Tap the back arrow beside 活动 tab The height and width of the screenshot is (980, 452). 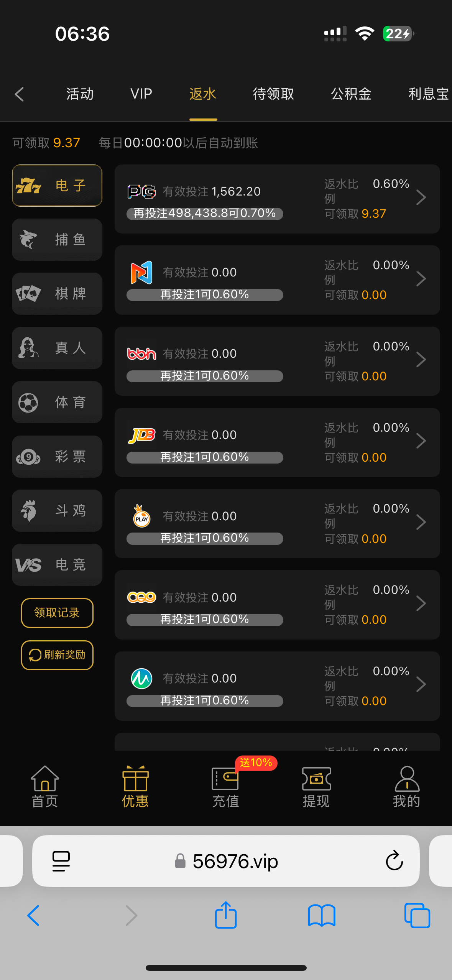(x=20, y=94)
